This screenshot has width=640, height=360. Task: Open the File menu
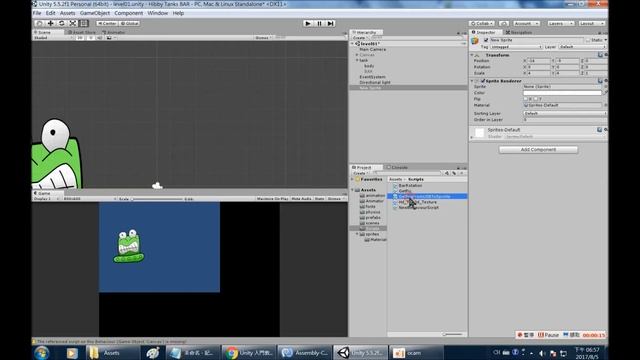tap(37, 13)
